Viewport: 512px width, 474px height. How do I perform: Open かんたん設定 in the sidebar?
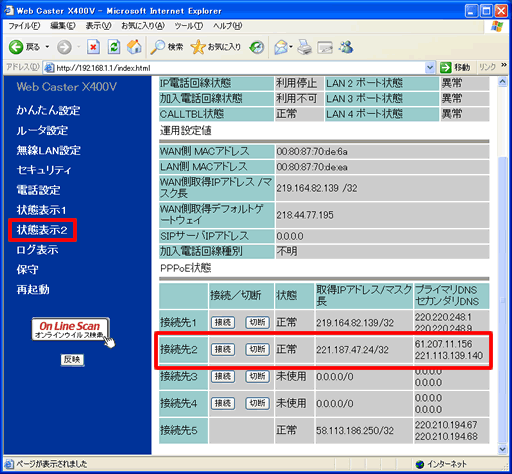tap(48, 110)
